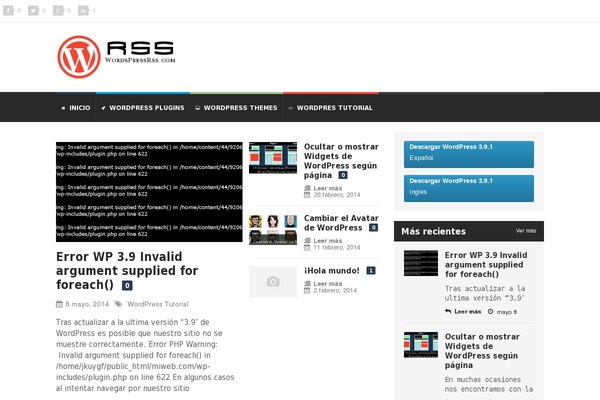Open main article title Error WP 3.9
The height and width of the screenshot is (400, 600).
(x=127, y=271)
